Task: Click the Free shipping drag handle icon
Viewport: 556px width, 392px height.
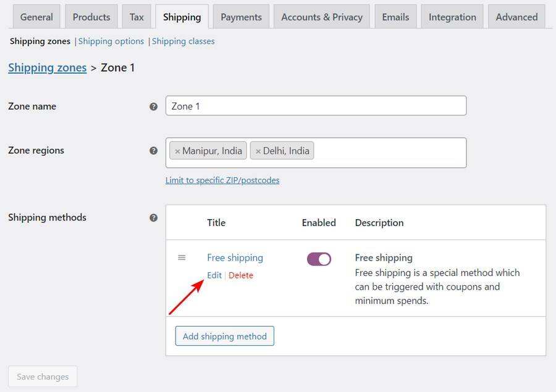Action: pyautogui.click(x=182, y=257)
